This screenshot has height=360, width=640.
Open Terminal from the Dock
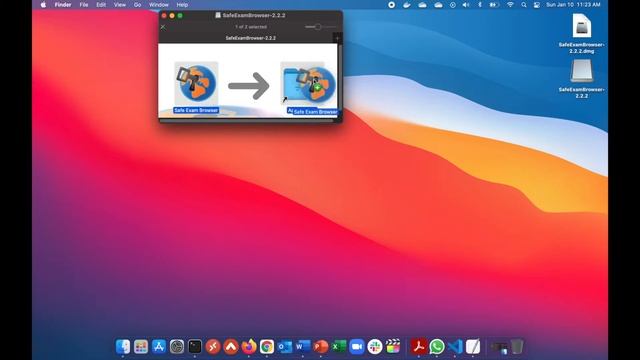(195, 347)
